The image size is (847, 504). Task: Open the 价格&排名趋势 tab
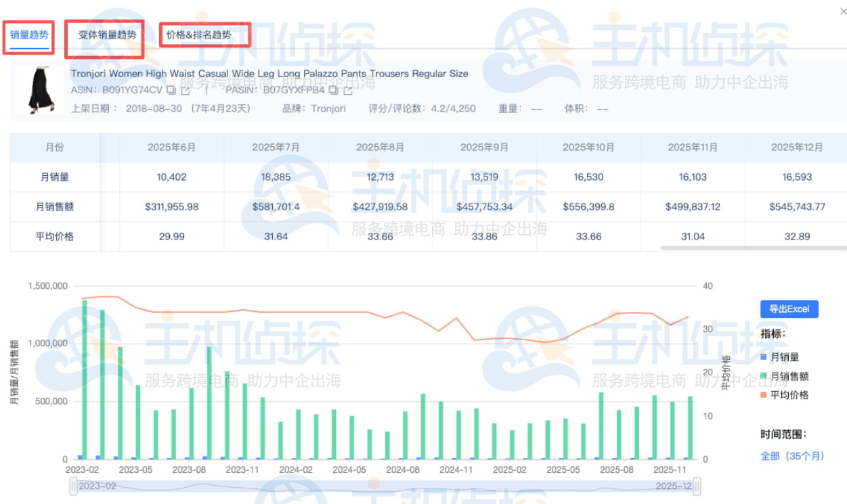coord(199,35)
